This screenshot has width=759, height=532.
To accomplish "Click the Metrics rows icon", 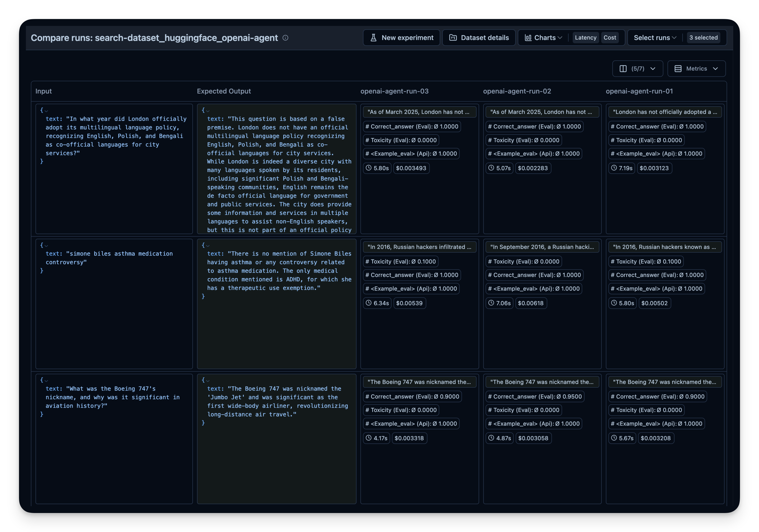I will pyautogui.click(x=678, y=69).
